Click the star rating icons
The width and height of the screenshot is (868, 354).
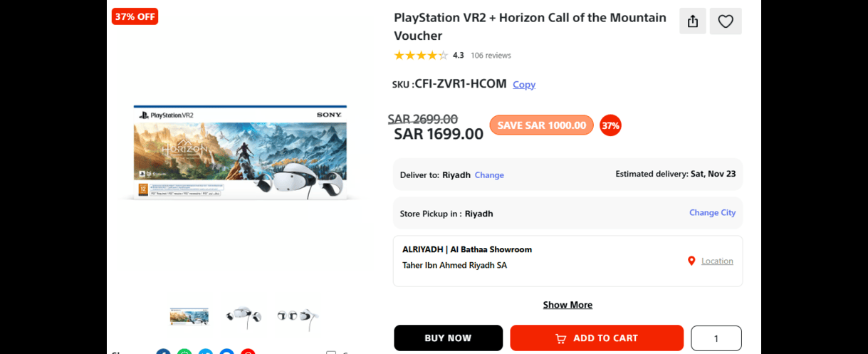(421, 56)
